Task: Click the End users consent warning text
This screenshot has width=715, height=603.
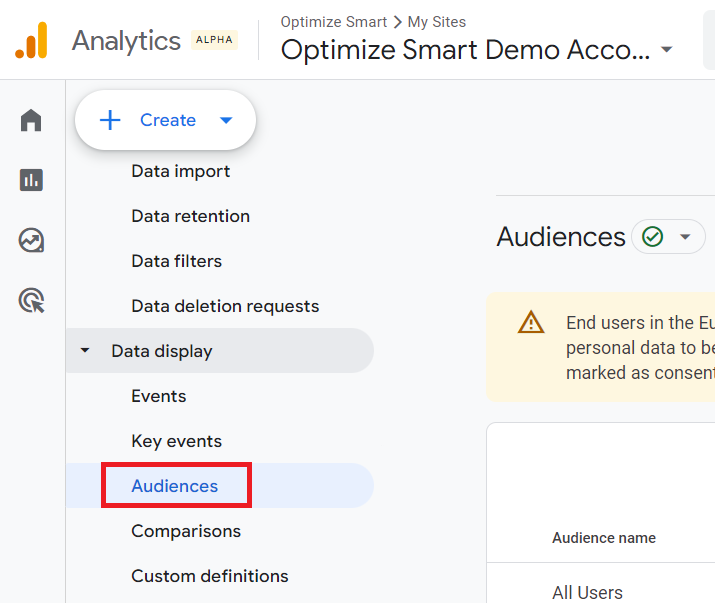Action: pos(640,348)
